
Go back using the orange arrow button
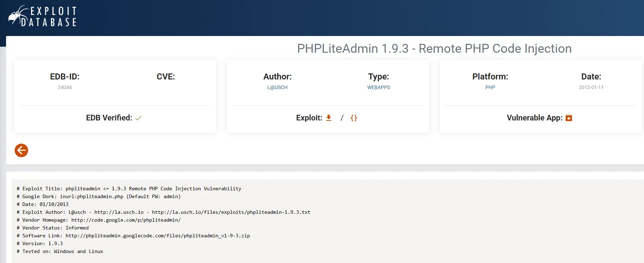[x=21, y=150]
